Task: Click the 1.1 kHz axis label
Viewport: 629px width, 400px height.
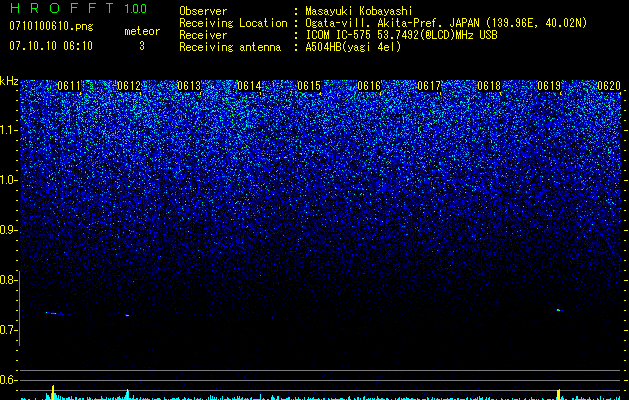Action: [8, 130]
